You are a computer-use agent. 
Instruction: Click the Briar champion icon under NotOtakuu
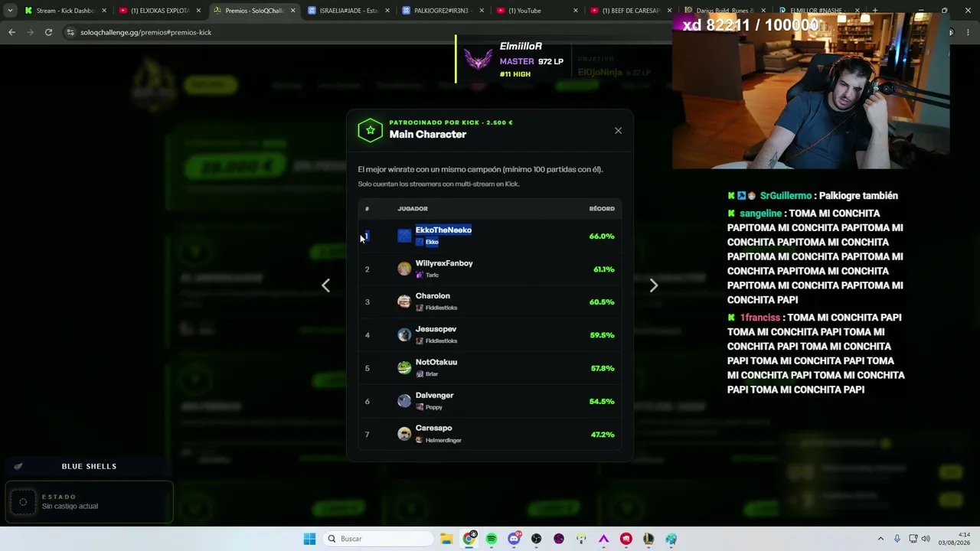[x=420, y=374]
